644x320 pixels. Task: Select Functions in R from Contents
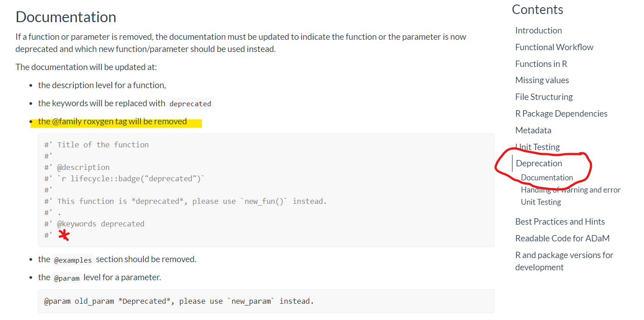click(x=541, y=64)
